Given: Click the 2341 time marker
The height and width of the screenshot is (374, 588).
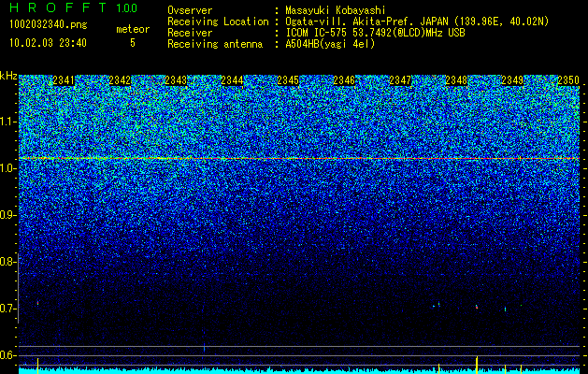Looking at the screenshot, I should 64,80.
